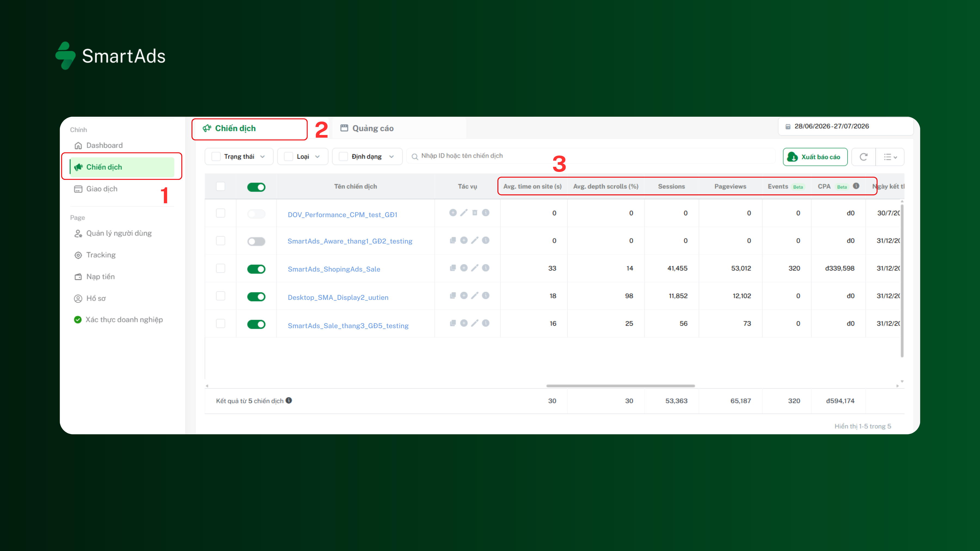Expand the Loại filter dropdown

302,157
